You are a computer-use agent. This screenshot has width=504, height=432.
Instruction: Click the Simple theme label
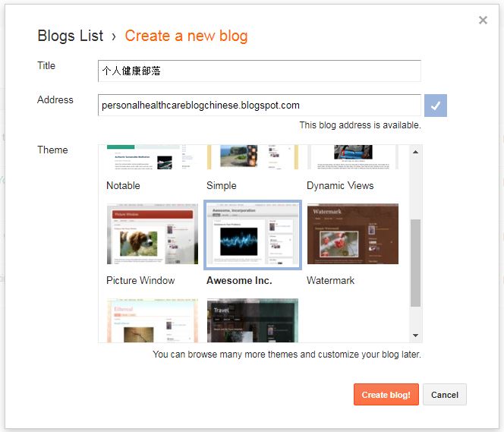pyautogui.click(x=222, y=185)
